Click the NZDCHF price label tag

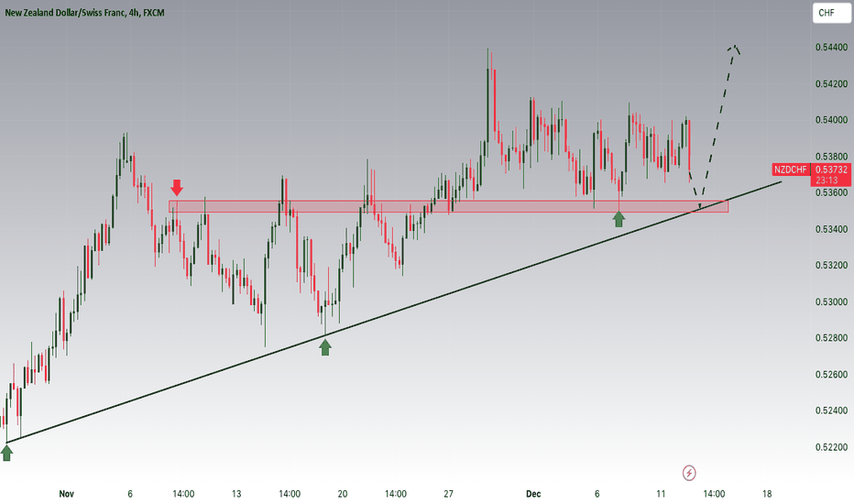[x=791, y=170]
